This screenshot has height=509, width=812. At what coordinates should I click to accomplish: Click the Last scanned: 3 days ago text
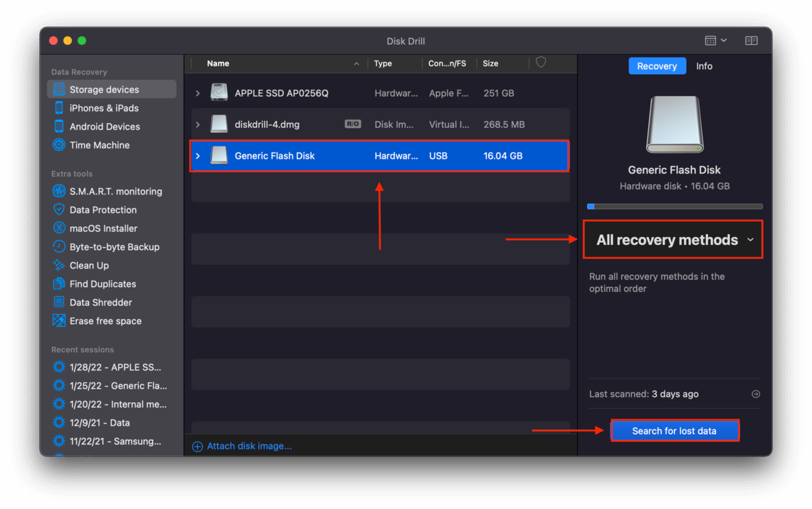[x=644, y=394]
